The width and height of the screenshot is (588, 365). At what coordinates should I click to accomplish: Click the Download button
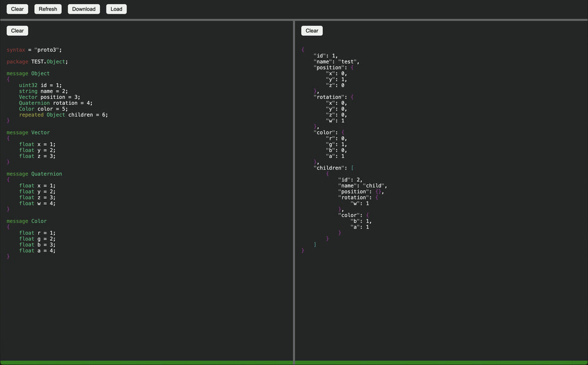click(83, 9)
